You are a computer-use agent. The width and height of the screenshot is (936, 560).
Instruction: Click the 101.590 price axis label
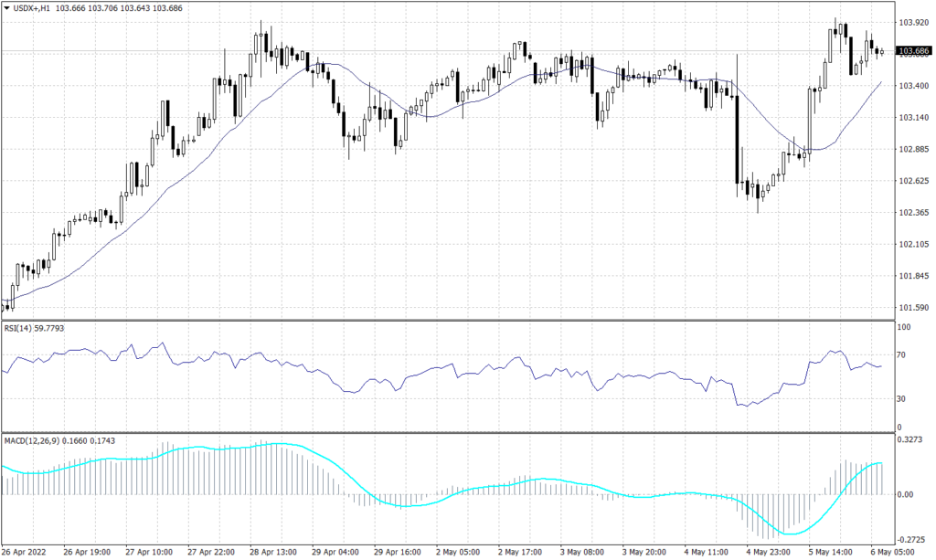pyautogui.click(x=912, y=309)
